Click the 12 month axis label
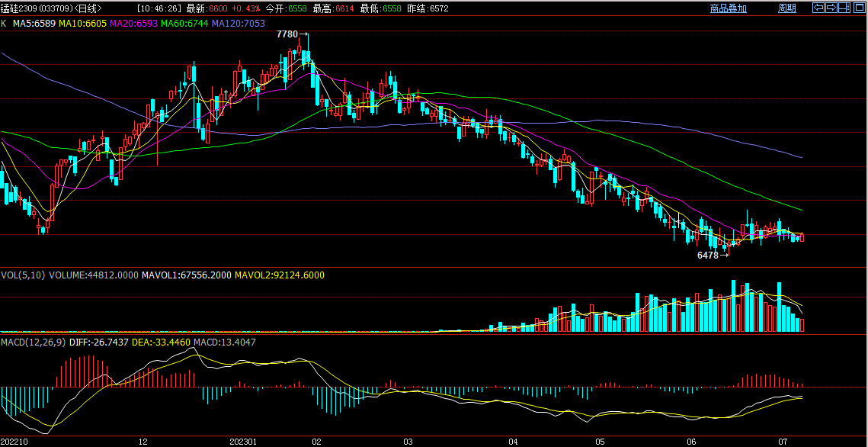 [x=143, y=442]
